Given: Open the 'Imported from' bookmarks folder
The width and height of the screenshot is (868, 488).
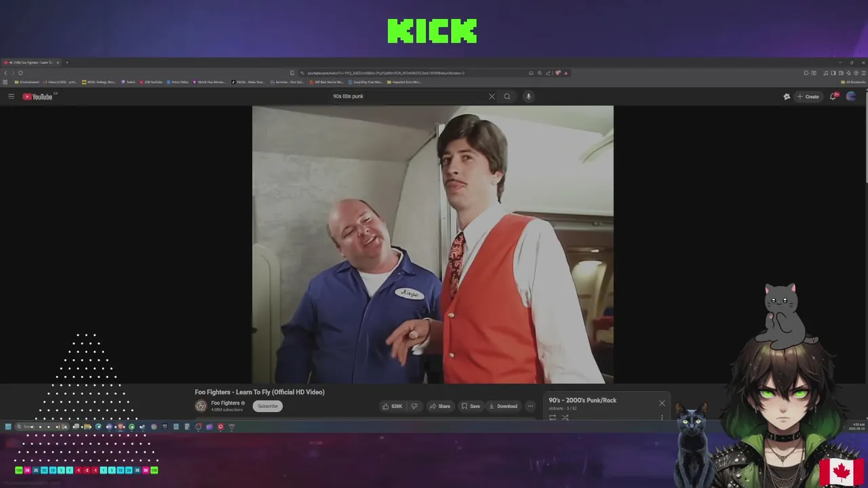Looking at the screenshot, I should pos(404,82).
